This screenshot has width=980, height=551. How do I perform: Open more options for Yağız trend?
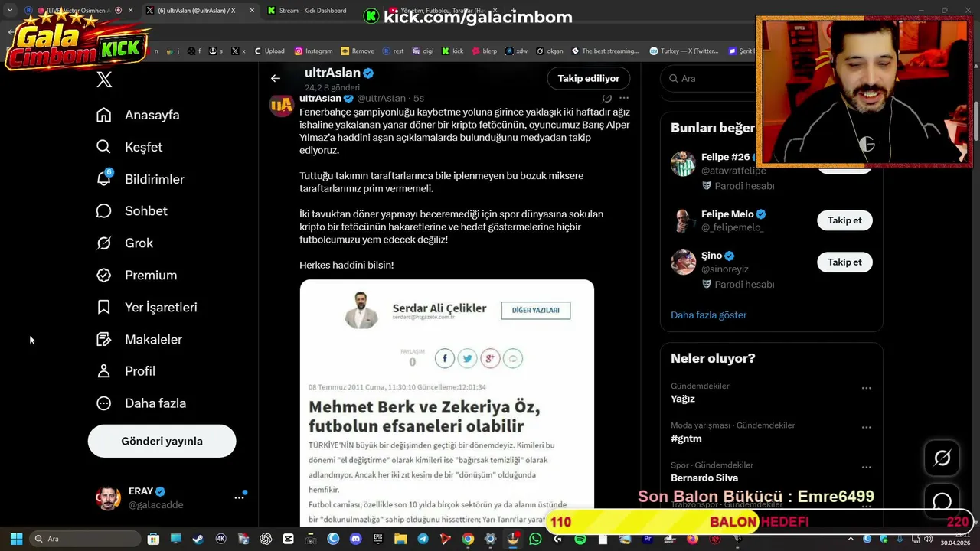[866, 388]
